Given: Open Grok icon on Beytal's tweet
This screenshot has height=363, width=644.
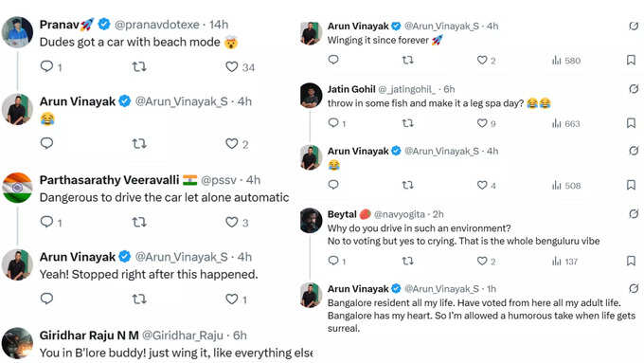Looking at the screenshot, I should click(634, 214).
